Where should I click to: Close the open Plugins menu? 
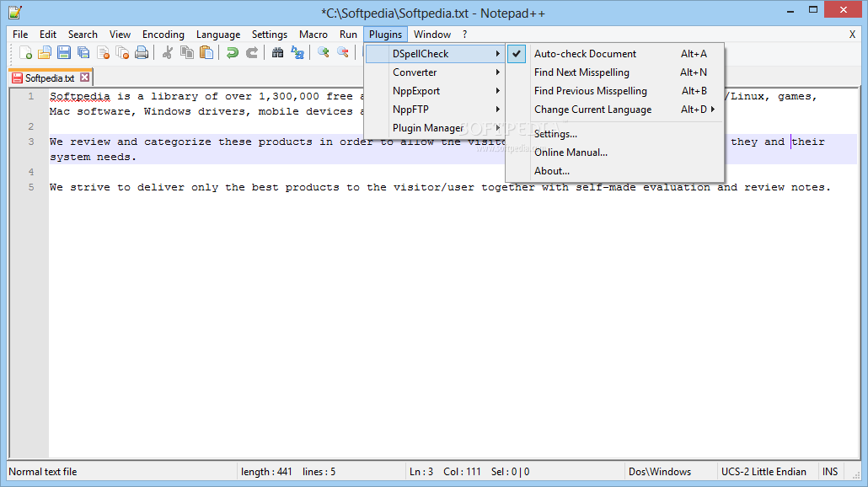coord(386,35)
